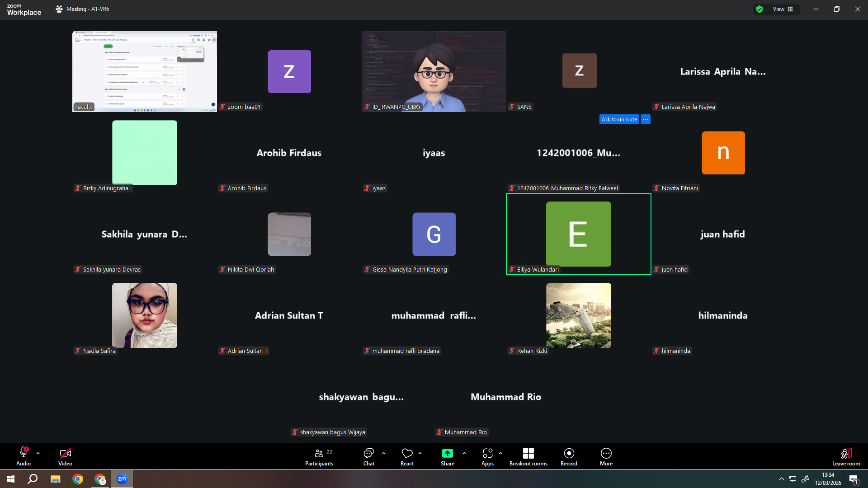Open the blue three-dot participant options
This screenshot has width=868, height=488.
click(646, 119)
